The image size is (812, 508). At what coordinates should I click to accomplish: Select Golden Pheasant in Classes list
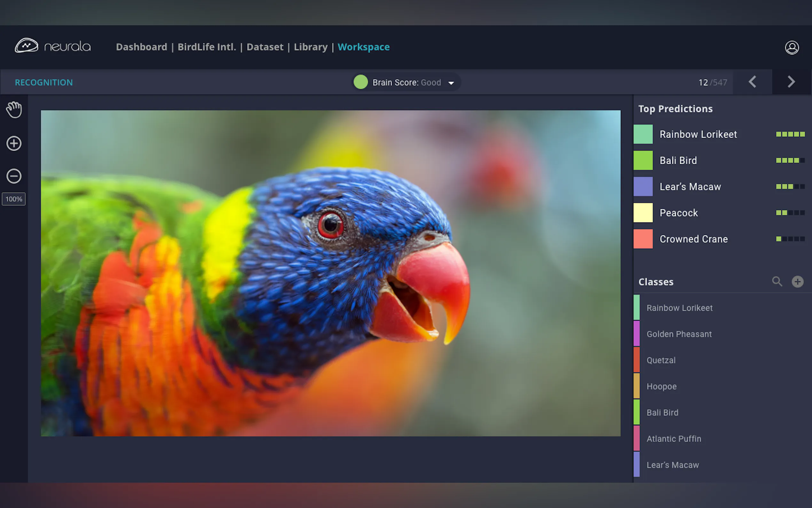(679, 334)
